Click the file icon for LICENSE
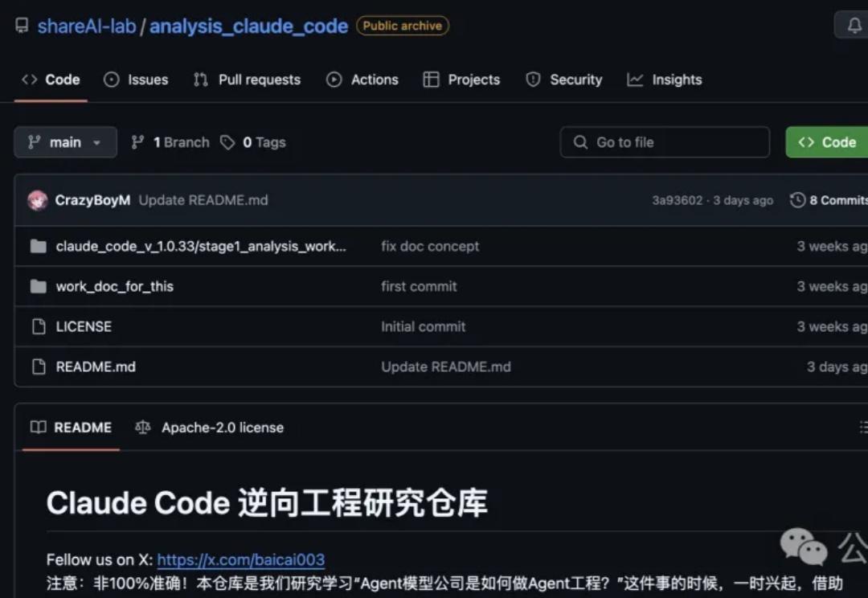 [x=39, y=326]
